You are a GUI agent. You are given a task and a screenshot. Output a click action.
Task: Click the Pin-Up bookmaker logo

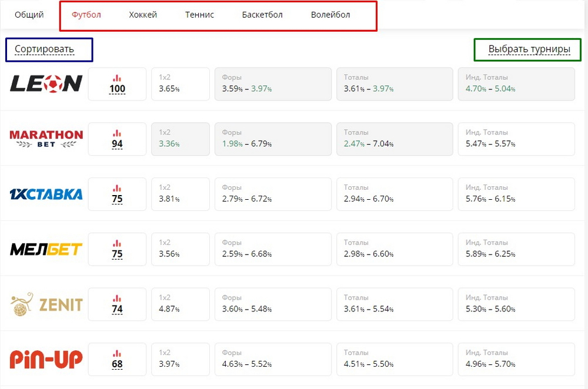(x=46, y=359)
